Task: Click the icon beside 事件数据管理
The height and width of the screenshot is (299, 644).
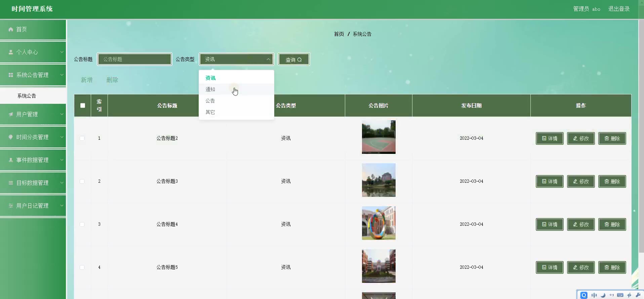Action: tap(11, 160)
